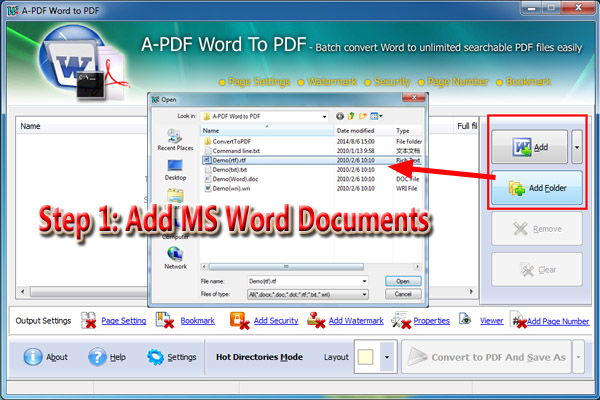
Task: Expand the Look in folder dropdown
Action: (324, 116)
